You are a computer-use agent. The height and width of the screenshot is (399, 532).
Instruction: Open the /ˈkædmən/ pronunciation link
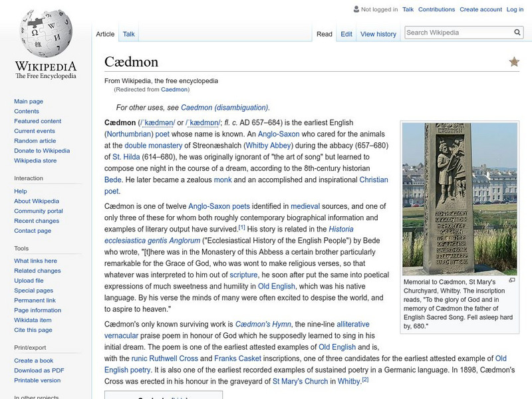[x=158, y=122]
